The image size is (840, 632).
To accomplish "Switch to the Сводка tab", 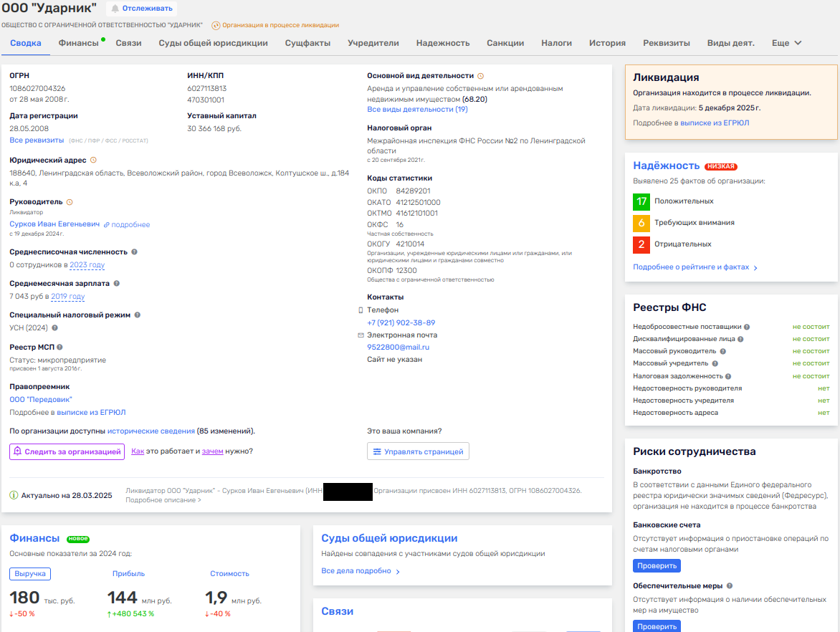I will pos(25,43).
